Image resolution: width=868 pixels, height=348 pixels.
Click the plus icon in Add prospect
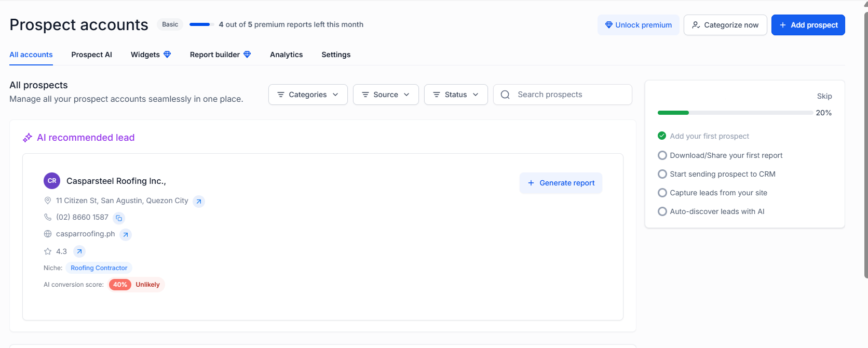[x=783, y=25]
